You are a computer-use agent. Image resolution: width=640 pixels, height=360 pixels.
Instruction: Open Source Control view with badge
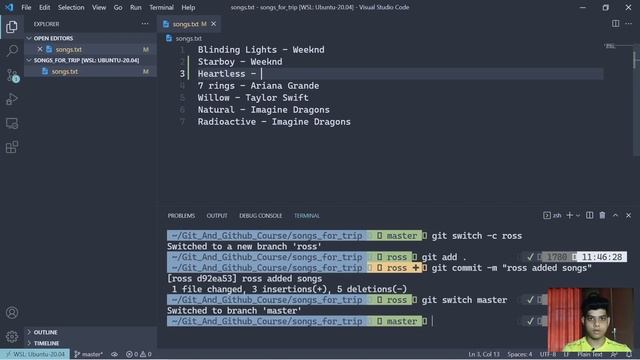pos(12,75)
